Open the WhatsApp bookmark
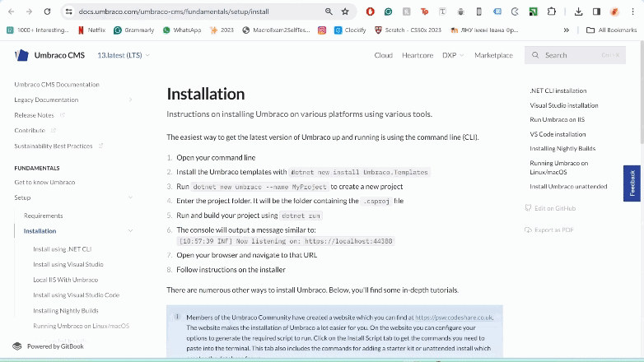This screenshot has height=362, width=644. click(x=181, y=30)
